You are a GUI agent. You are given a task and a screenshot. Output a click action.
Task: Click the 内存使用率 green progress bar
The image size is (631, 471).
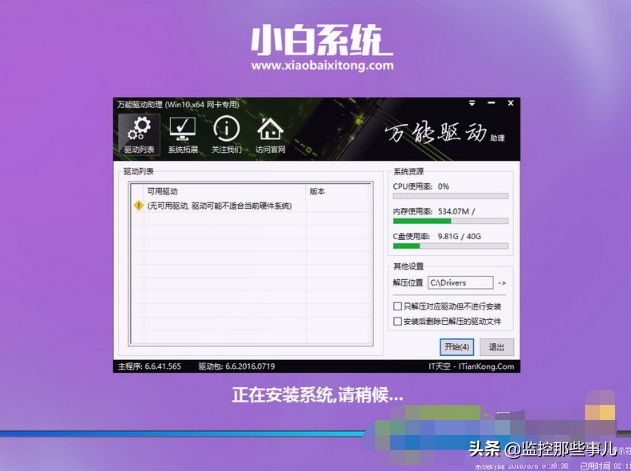click(451, 221)
